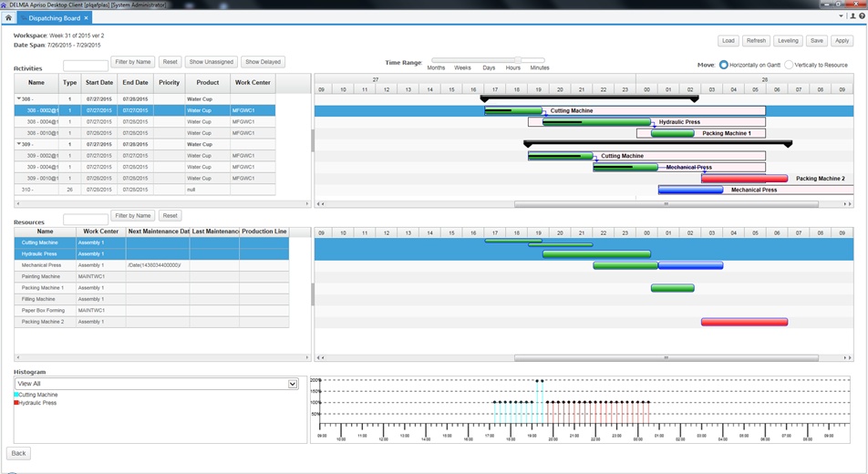Select activity row 310 -

click(145, 190)
